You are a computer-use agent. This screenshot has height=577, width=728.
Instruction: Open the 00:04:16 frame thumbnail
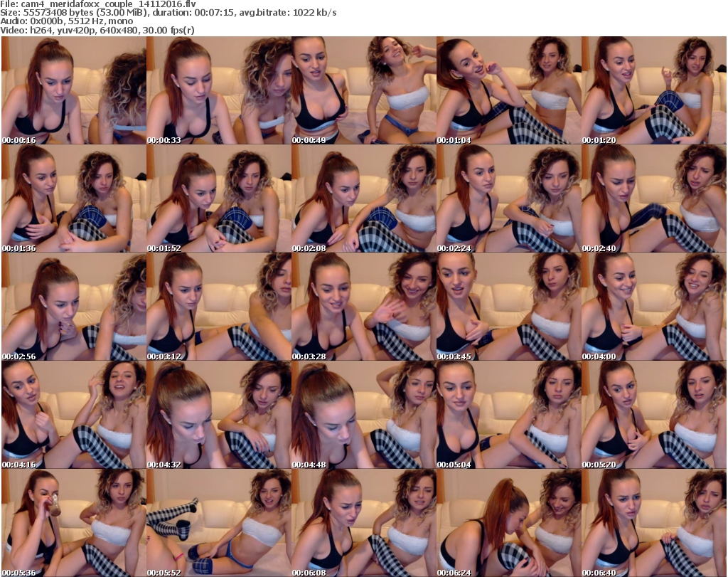tap(73, 415)
